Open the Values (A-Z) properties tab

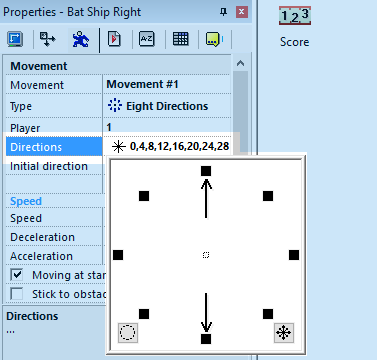tap(147, 39)
